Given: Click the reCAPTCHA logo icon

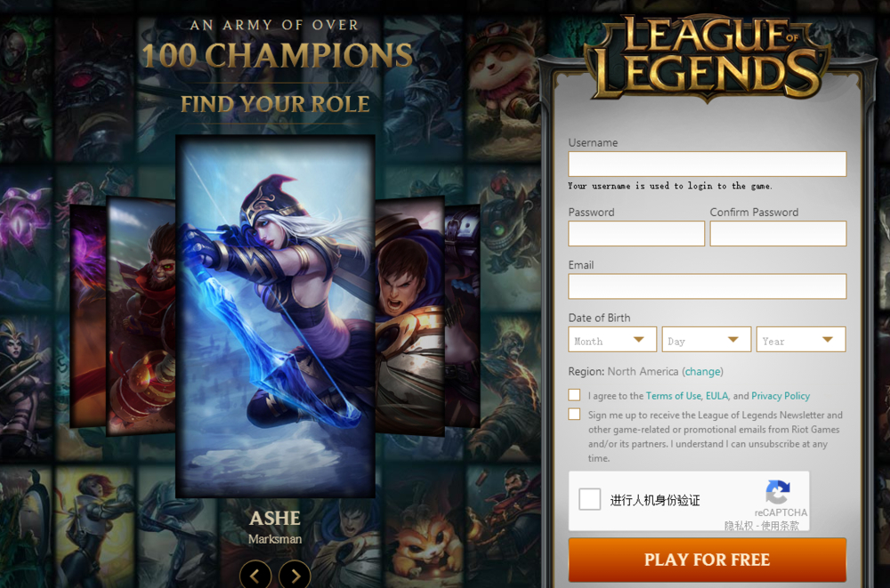Looking at the screenshot, I should pos(778,492).
